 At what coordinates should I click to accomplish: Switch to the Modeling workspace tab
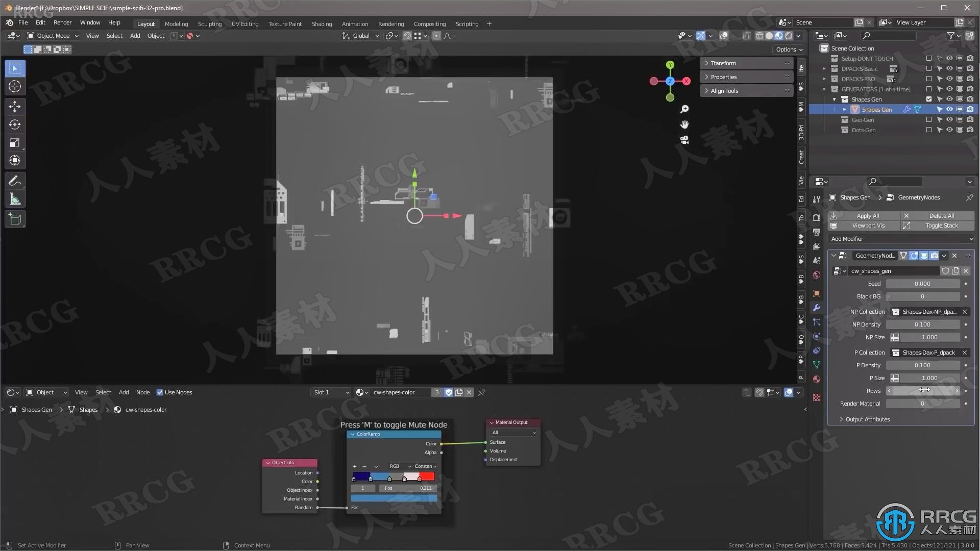[176, 24]
